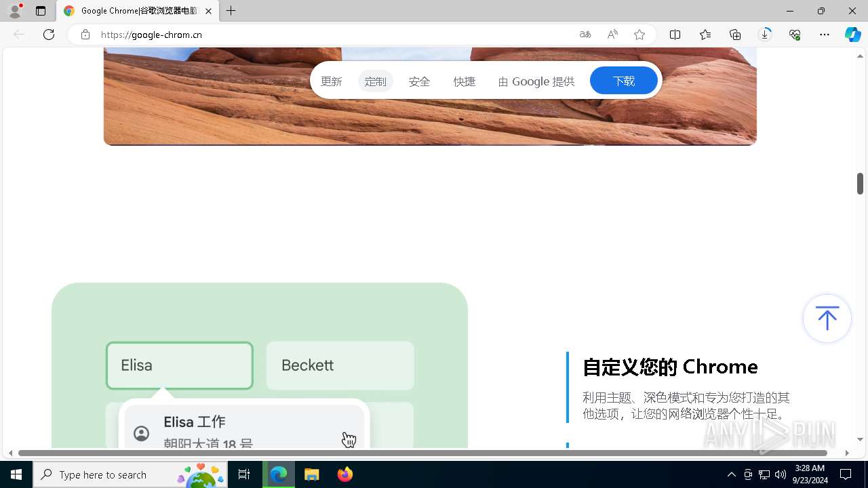Open the Windows Start menu

point(16,474)
